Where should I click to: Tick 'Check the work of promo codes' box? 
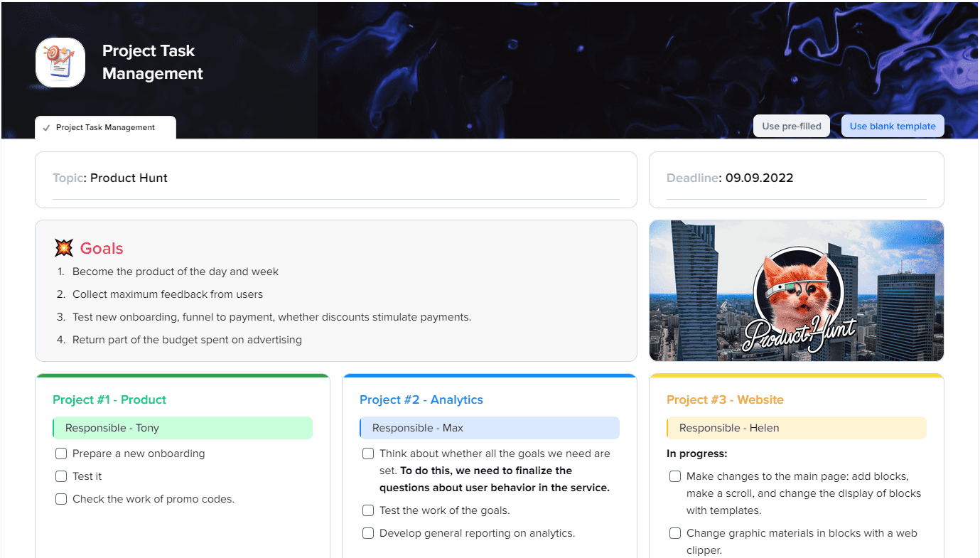(61, 499)
